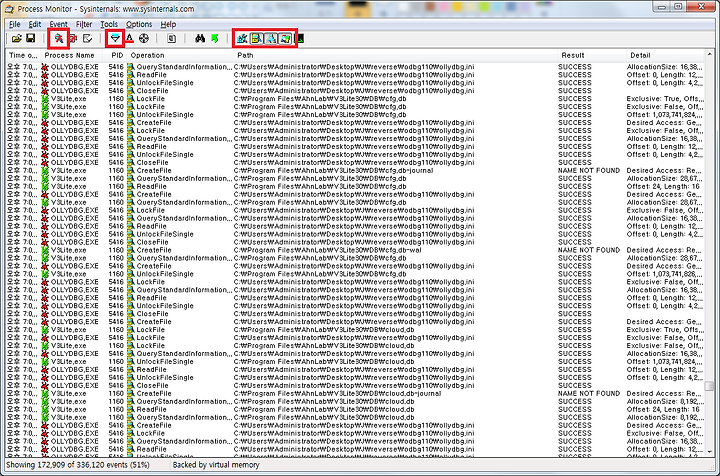The width and height of the screenshot is (720, 476).
Task: Click PID 1160 in the cfg.db-wal row
Action: pos(116,250)
